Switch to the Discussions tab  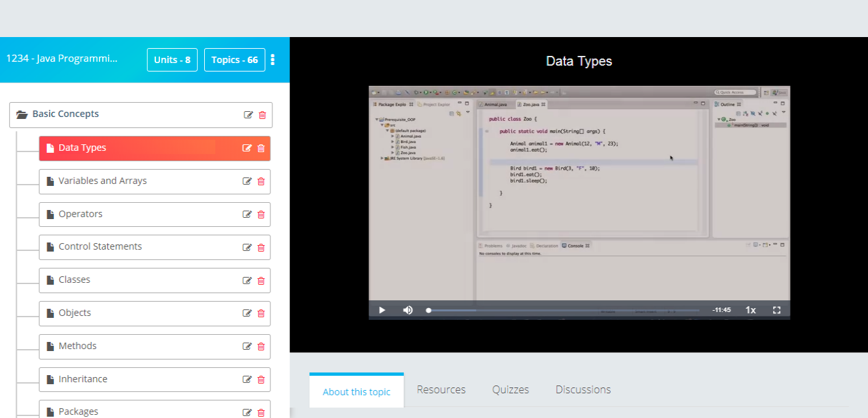(x=583, y=389)
